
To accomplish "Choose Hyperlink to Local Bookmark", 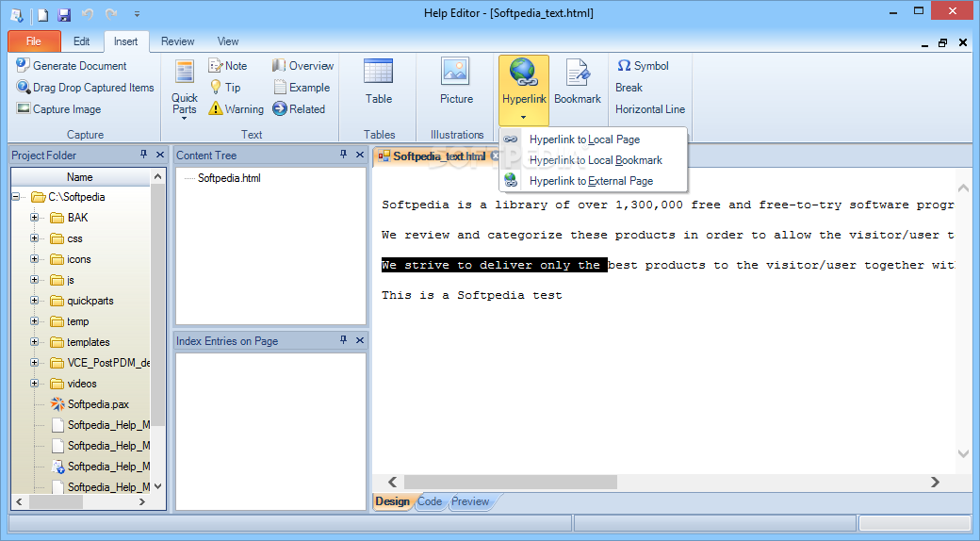I will pos(593,160).
